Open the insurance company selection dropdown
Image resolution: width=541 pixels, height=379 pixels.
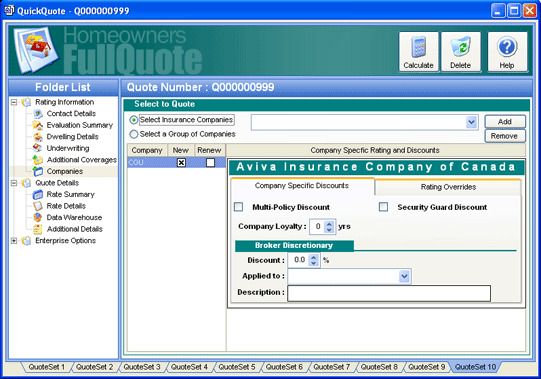tap(471, 122)
